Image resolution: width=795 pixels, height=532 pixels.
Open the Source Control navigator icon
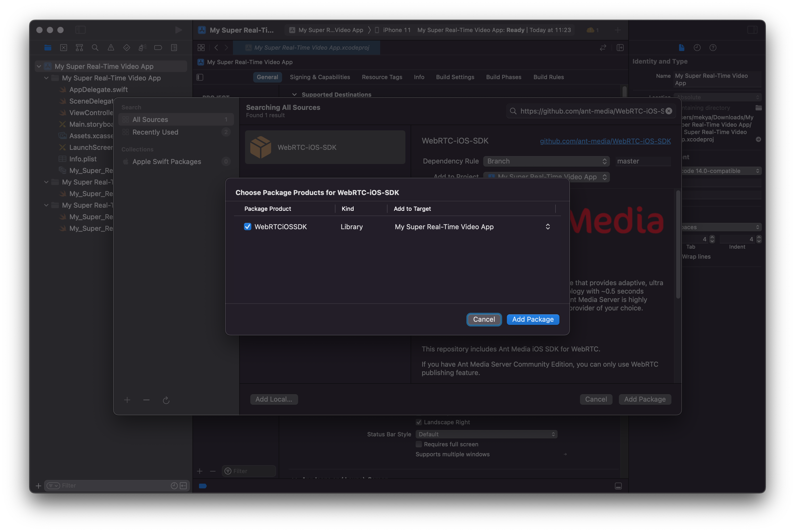63,48
